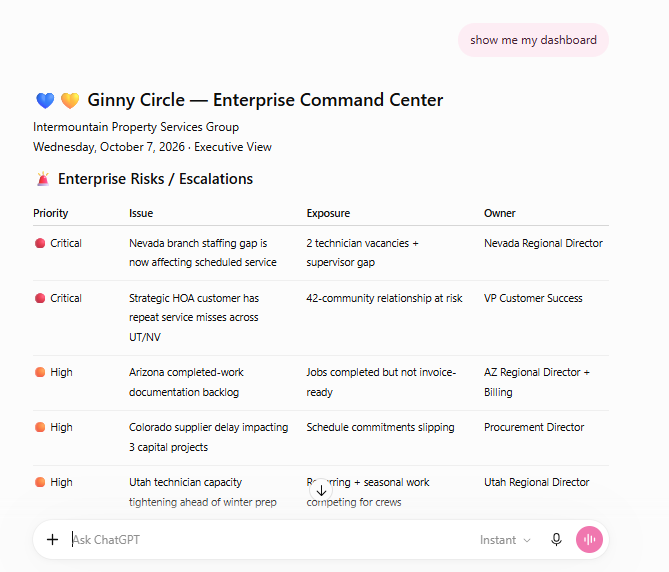Viewport: 669px width, 572px height.
Task: Click the "Ginny Circle — Enterprise Command Center" heading
Action: pyautogui.click(x=265, y=100)
